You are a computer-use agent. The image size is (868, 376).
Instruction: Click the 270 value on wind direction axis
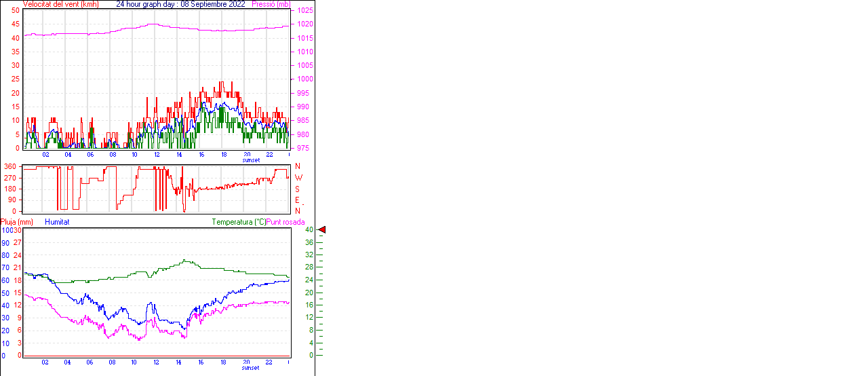point(10,178)
